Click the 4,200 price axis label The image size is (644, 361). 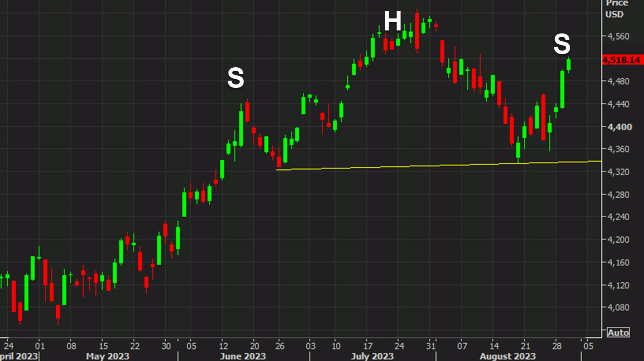tap(618, 240)
